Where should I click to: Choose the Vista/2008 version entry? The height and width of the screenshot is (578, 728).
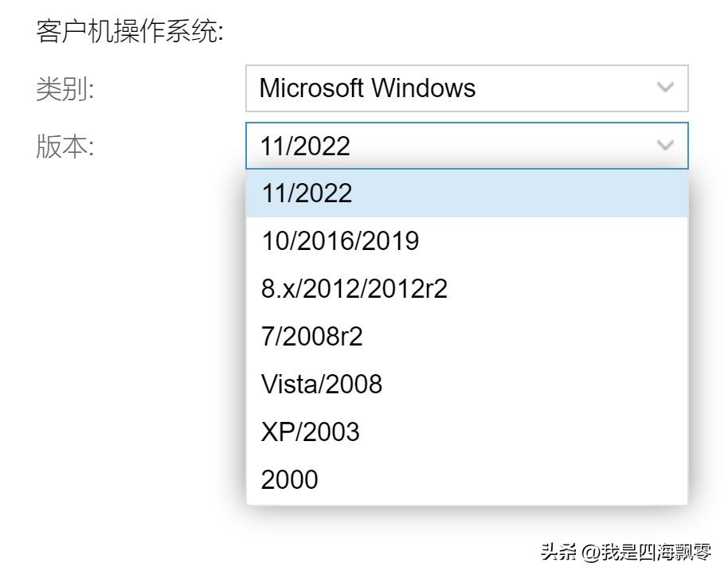(322, 385)
